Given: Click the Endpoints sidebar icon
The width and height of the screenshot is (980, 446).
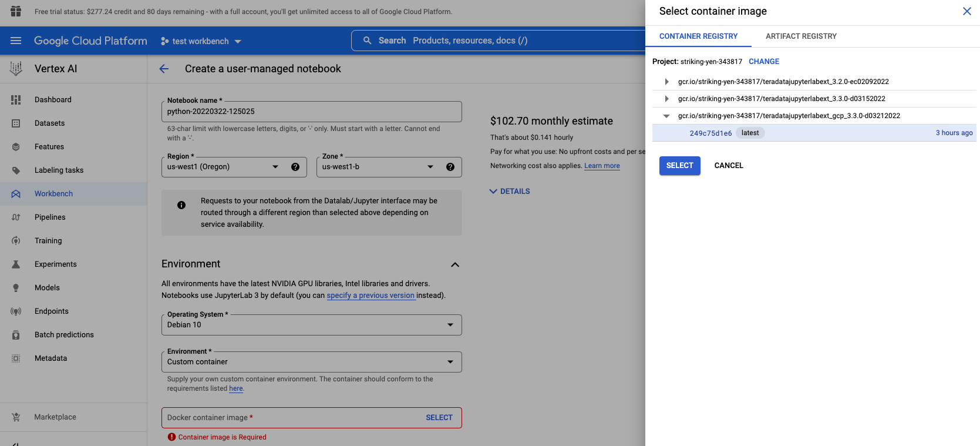Looking at the screenshot, I should [16, 311].
